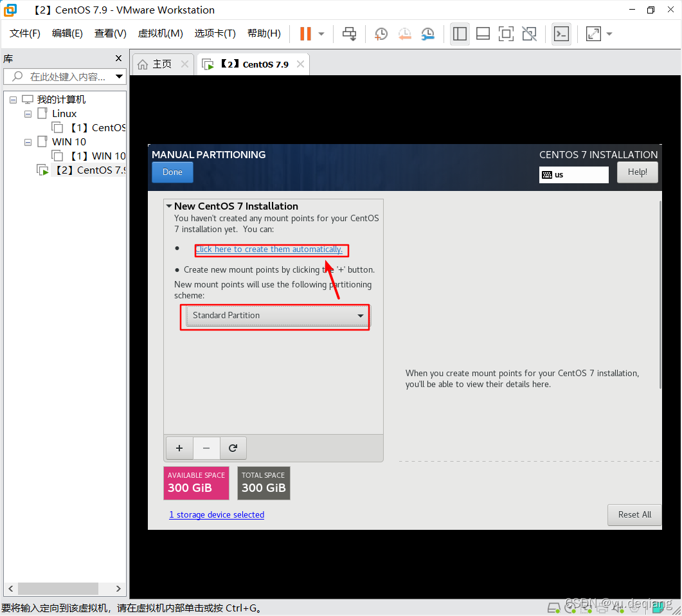
Task: Select the Linux folder in library
Action: (64, 114)
